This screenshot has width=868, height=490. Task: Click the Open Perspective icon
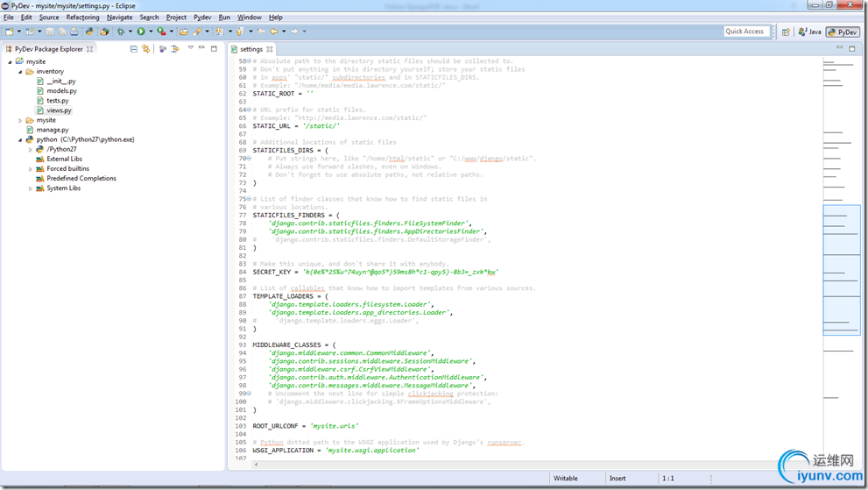(x=786, y=32)
